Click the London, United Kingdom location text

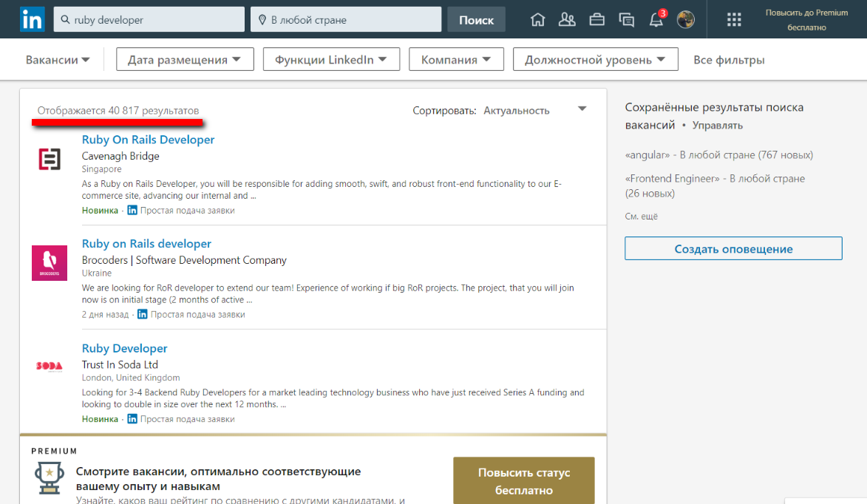[x=131, y=378]
